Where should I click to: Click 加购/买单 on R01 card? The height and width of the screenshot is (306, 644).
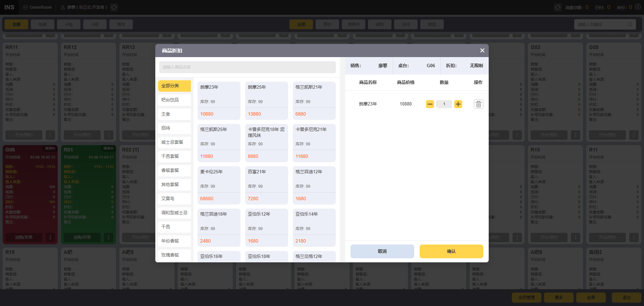tap(82, 237)
